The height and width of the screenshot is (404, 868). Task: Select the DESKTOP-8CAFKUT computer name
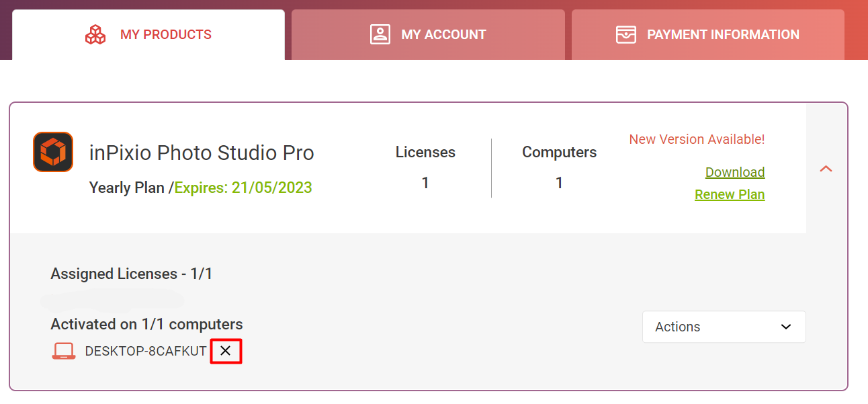click(146, 350)
